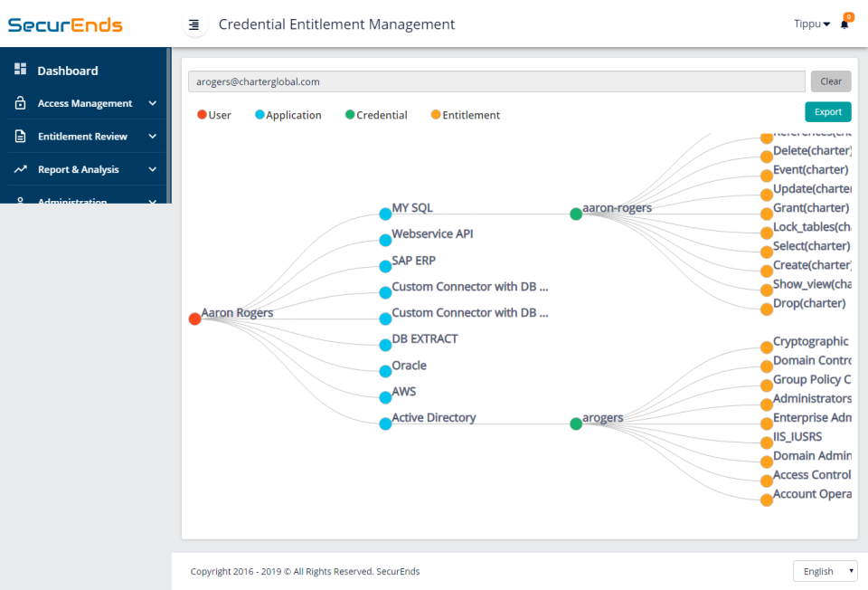Click the green Credential node aaron-rogers
868x590 pixels.
575,214
